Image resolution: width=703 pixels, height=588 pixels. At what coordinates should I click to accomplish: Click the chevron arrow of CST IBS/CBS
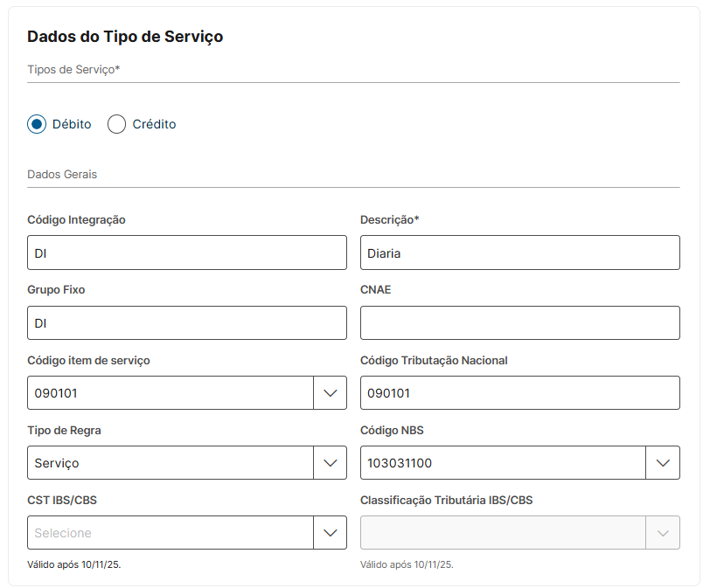[x=330, y=533]
